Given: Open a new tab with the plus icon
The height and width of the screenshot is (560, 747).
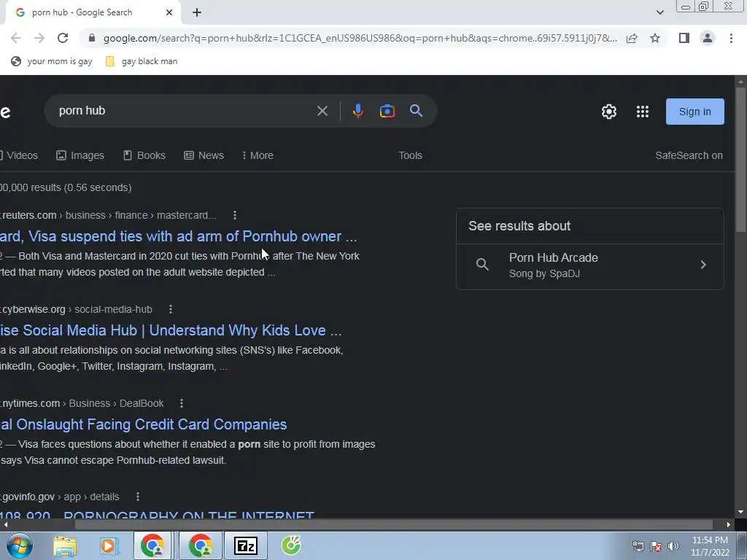Looking at the screenshot, I should (x=197, y=12).
